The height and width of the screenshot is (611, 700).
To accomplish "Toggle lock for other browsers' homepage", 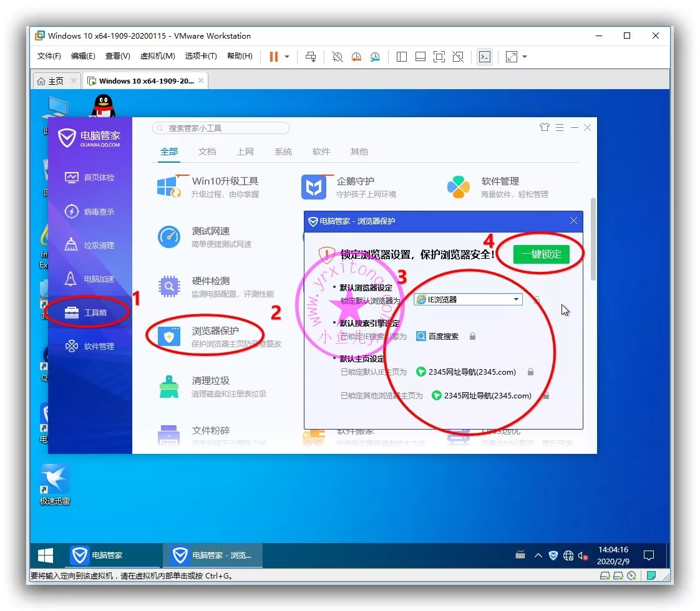I will pos(546,396).
